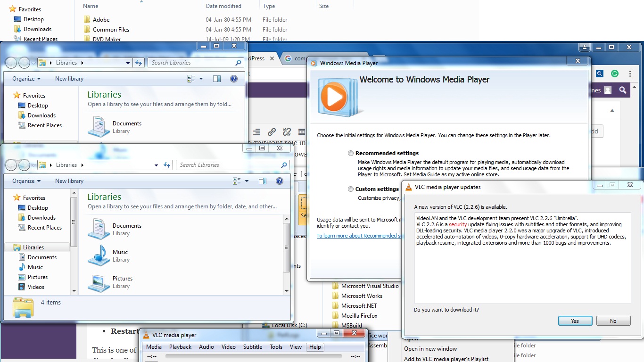This screenshot has height=362, width=644.
Task: Expand view options arrow in front Libraries window
Action: click(x=247, y=181)
